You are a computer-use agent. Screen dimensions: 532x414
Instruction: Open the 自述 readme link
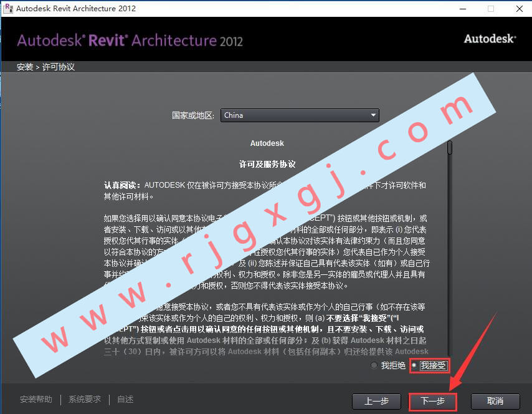click(125, 399)
